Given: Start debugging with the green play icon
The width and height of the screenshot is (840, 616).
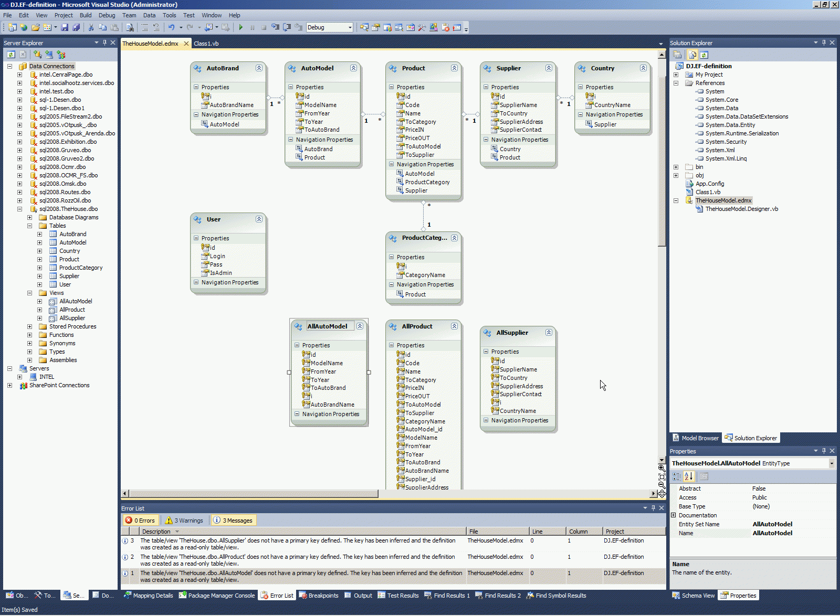Looking at the screenshot, I should [240, 27].
